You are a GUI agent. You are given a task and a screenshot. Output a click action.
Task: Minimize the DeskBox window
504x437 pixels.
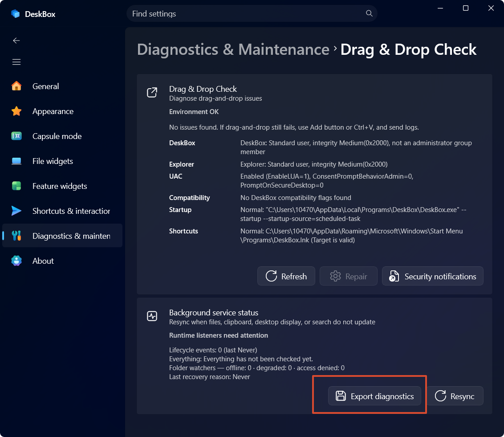click(440, 8)
